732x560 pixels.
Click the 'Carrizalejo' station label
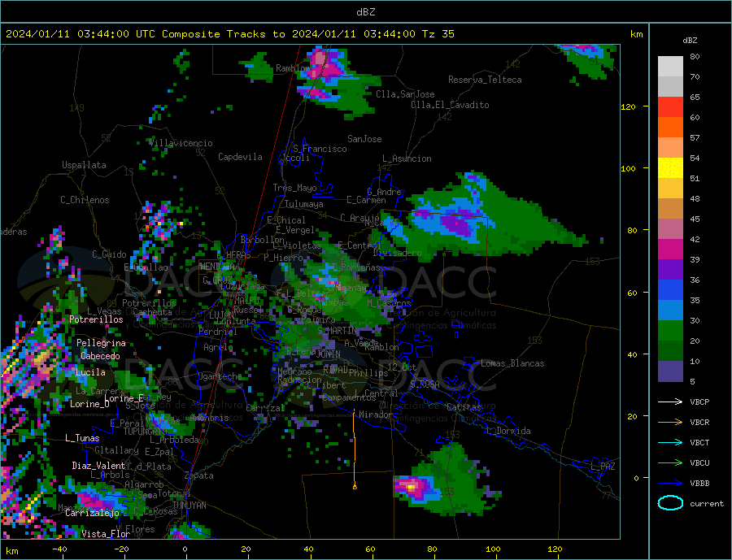93,513
